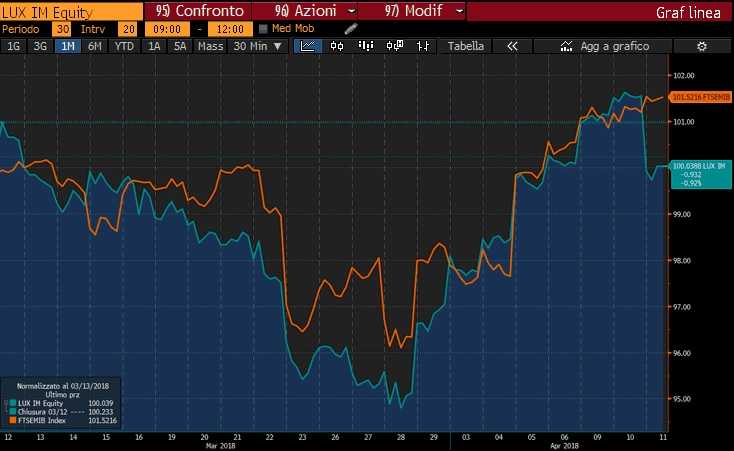Viewport: 734px width, 451px height.
Task: Switch to the Tabella view
Action: click(465, 46)
